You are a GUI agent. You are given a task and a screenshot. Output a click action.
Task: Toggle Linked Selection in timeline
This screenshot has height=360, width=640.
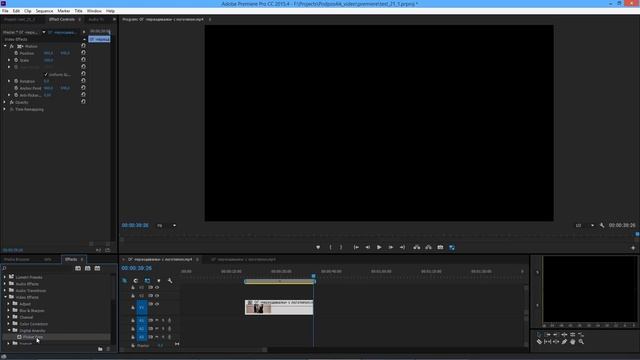pos(147,281)
